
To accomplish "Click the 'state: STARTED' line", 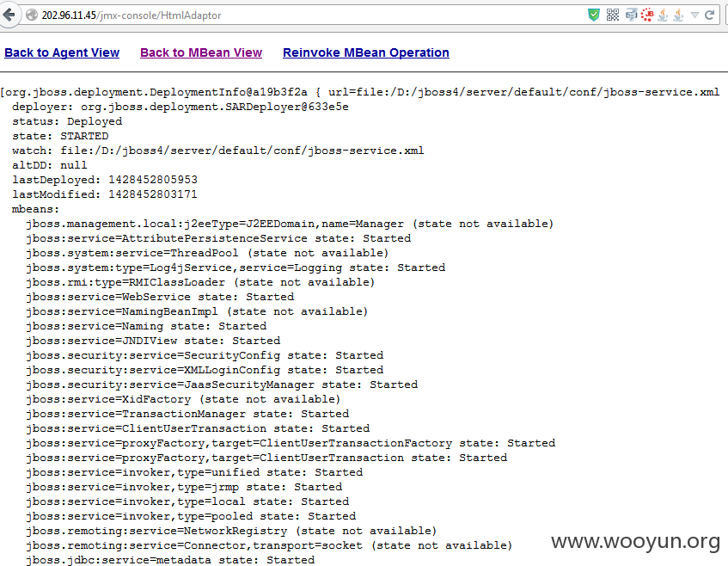I will [x=60, y=136].
